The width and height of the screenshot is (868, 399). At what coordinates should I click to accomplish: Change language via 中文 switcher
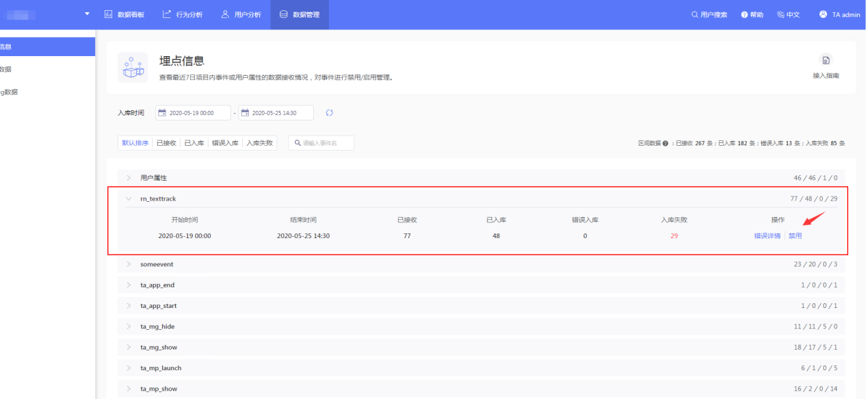[789, 14]
